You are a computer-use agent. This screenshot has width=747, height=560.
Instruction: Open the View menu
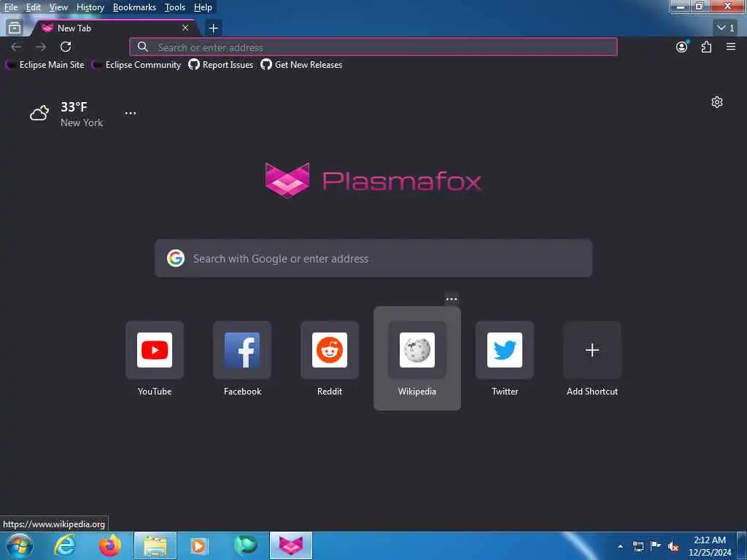point(58,7)
